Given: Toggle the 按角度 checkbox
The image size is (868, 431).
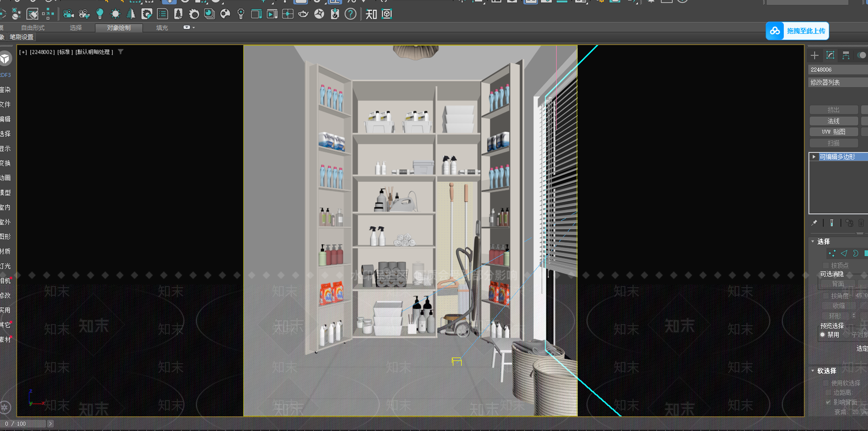Looking at the screenshot, I should tap(827, 296).
